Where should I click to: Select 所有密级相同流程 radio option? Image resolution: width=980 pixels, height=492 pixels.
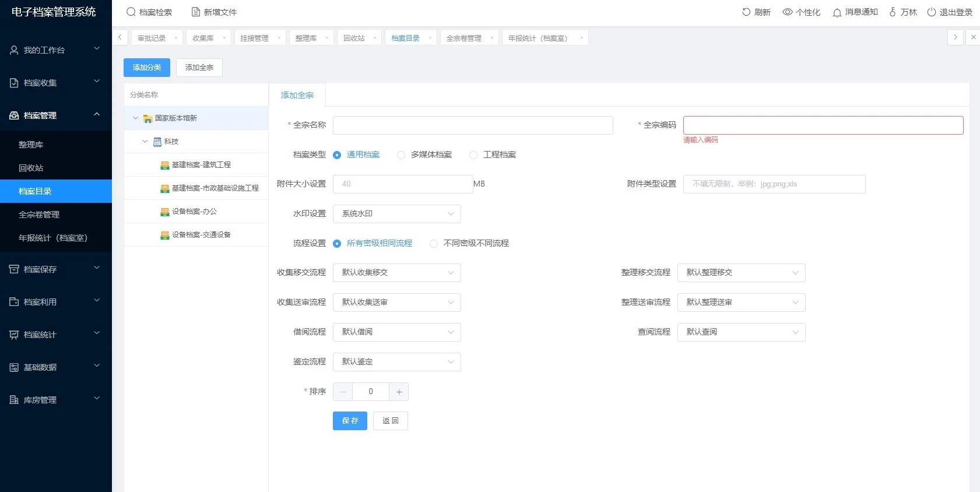click(x=337, y=244)
